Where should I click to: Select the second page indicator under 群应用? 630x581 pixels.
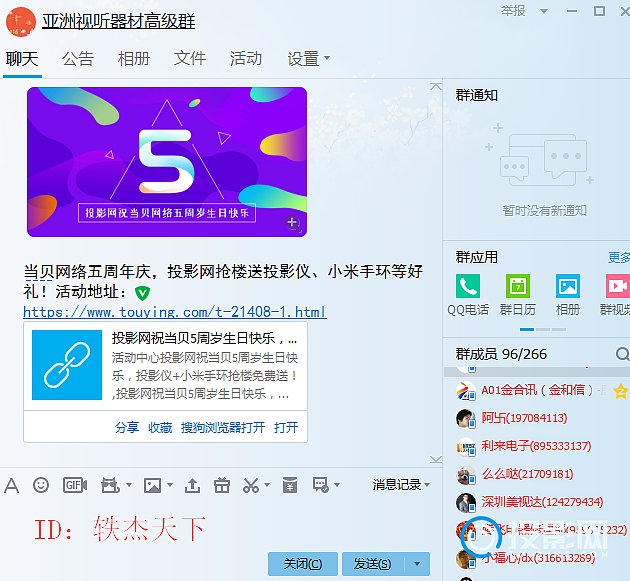tap(543, 329)
